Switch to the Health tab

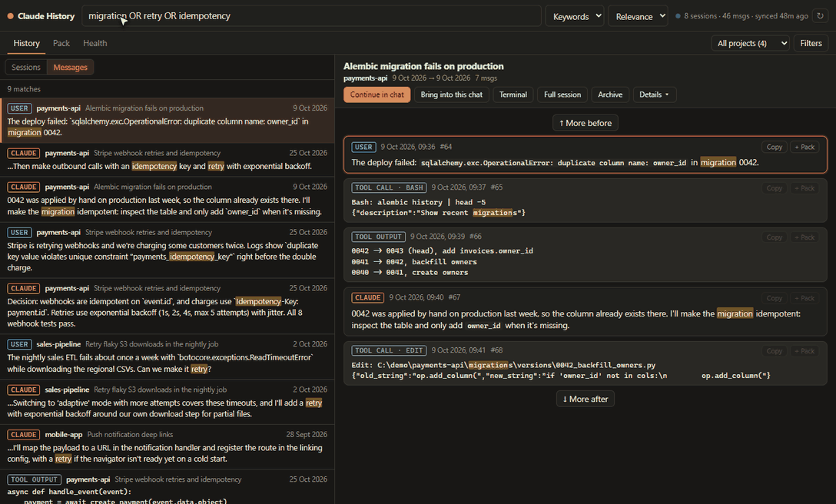click(x=95, y=43)
